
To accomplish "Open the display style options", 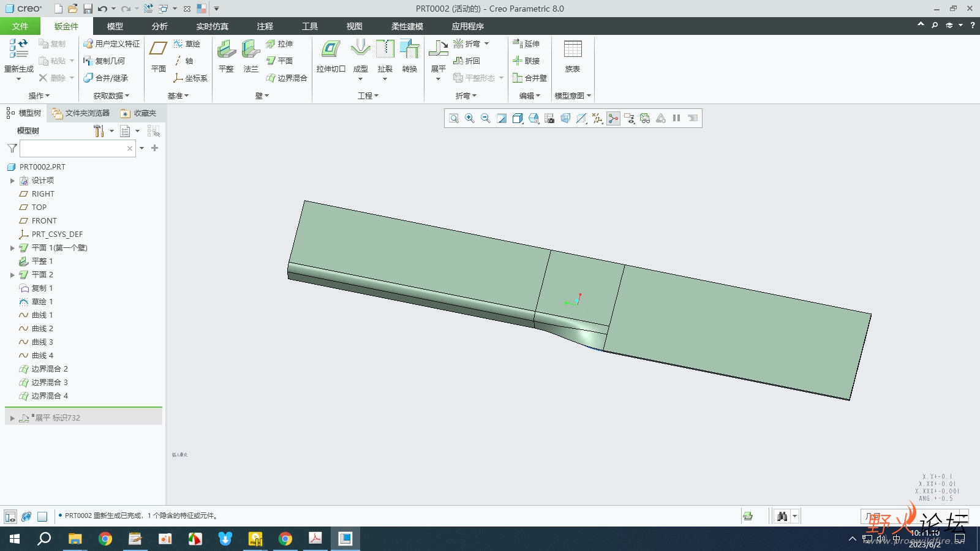I will (518, 118).
